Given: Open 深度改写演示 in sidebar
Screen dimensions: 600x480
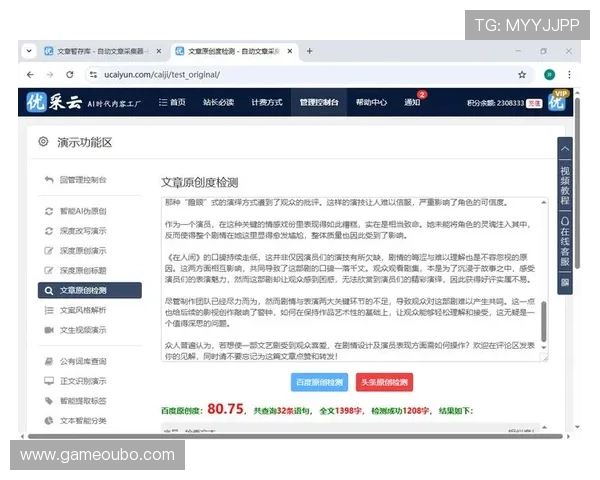Looking at the screenshot, I should point(75,231).
